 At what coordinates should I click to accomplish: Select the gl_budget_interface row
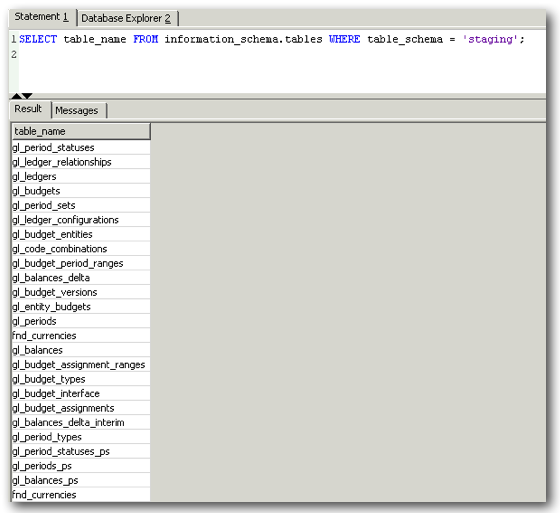tap(81, 393)
